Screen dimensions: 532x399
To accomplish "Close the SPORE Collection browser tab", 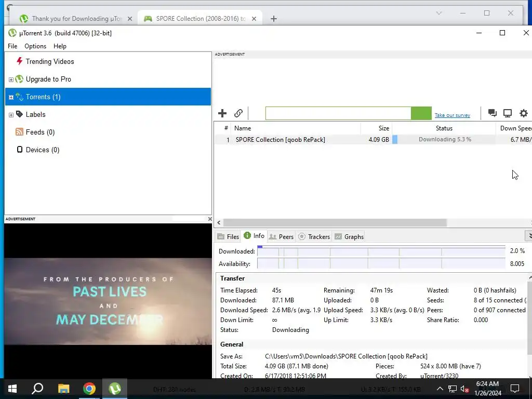I will (254, 19).
